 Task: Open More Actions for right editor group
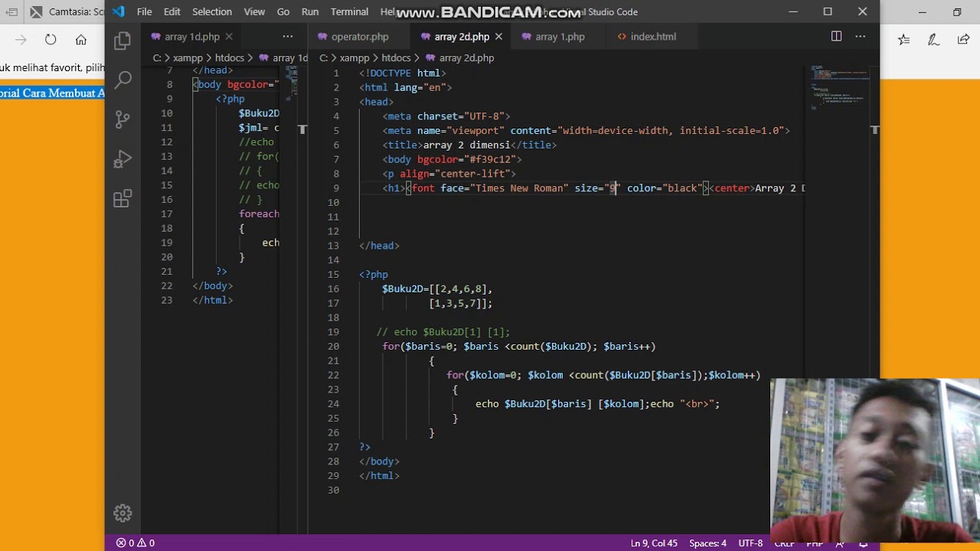click(x=860, y=36)
